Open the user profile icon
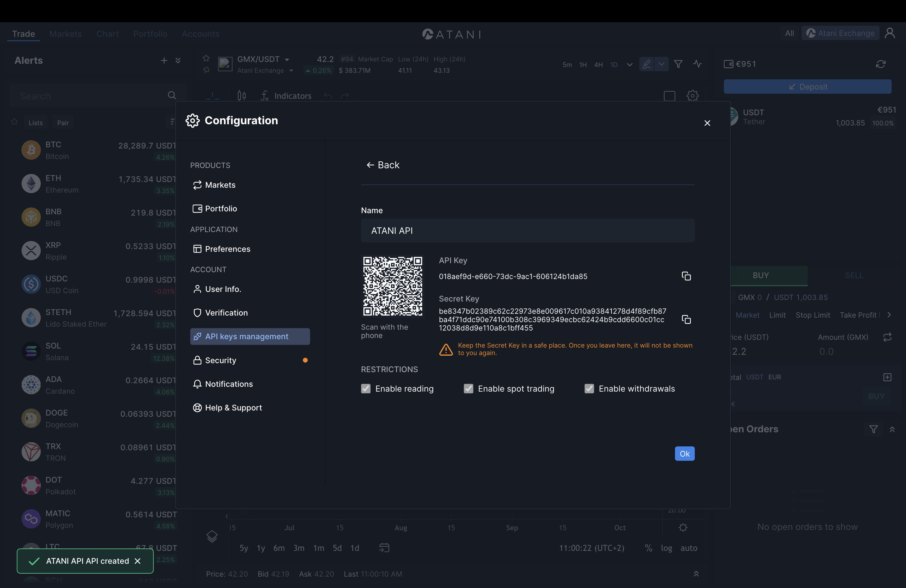 click(x=890, y=33)
